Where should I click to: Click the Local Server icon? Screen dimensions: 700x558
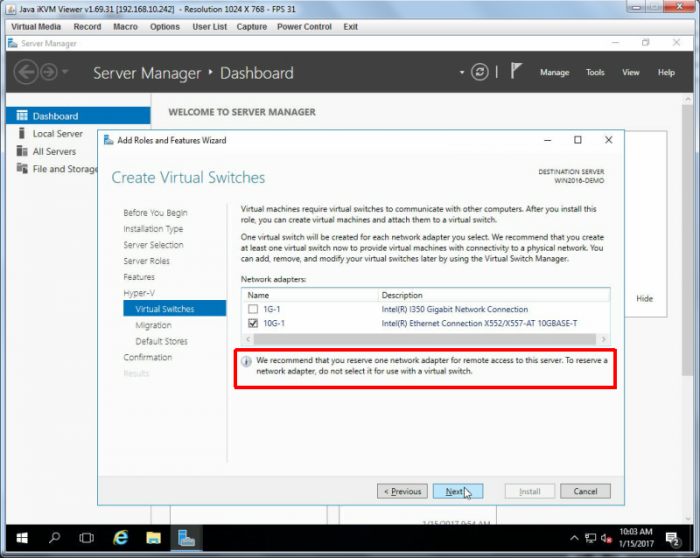click(x=21, y=133)
